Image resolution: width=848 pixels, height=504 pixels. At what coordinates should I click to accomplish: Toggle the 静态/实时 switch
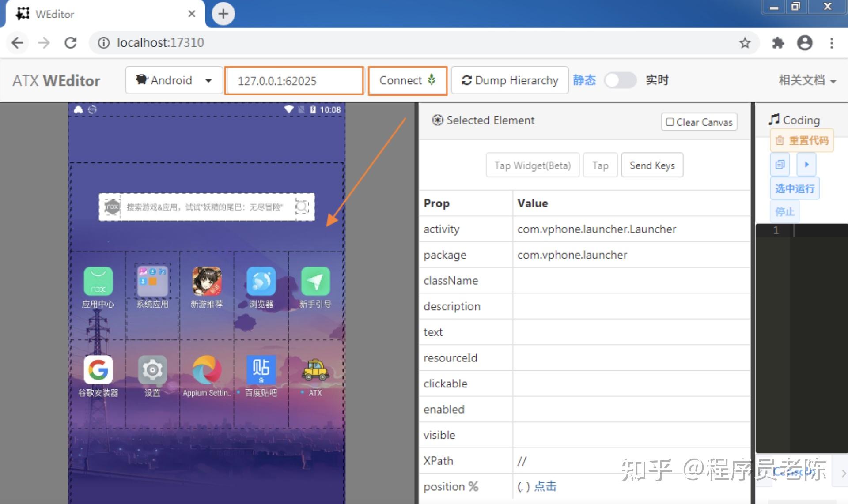click(620, 80)
